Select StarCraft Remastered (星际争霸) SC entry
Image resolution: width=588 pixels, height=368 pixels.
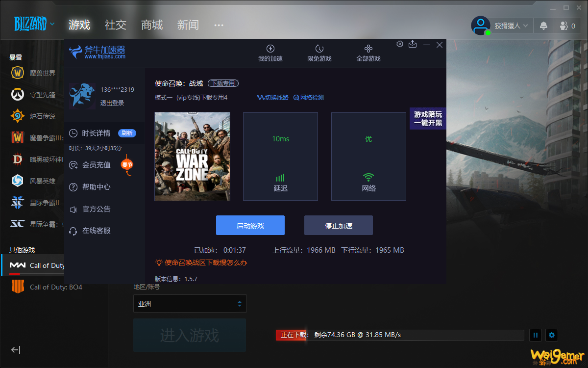[x=37, y=224]
